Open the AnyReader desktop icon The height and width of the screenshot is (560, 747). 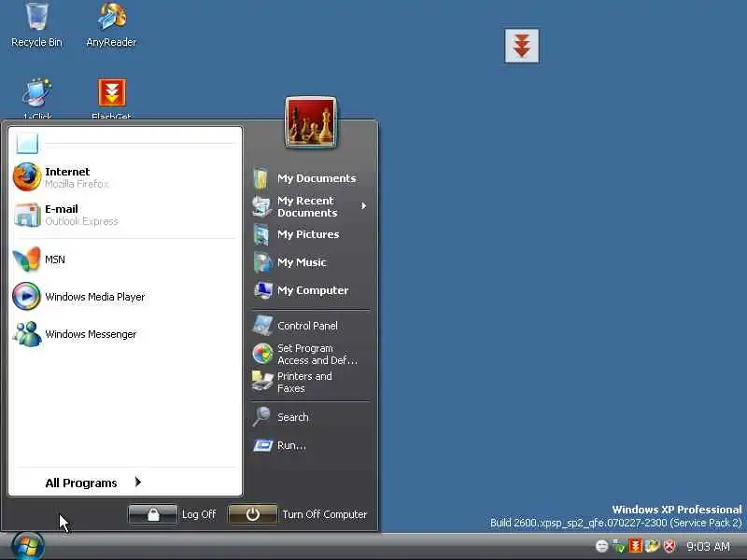click(111, 25)
